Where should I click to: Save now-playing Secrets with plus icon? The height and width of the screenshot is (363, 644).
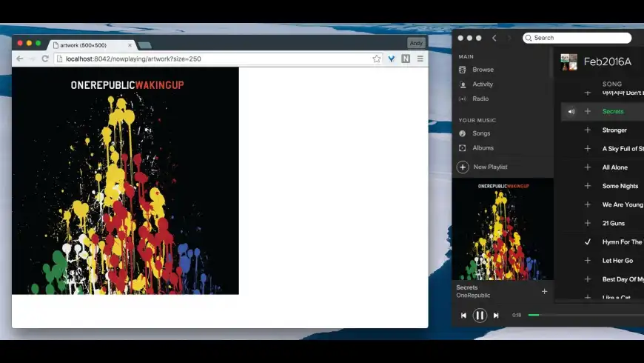tap(544, 291)
